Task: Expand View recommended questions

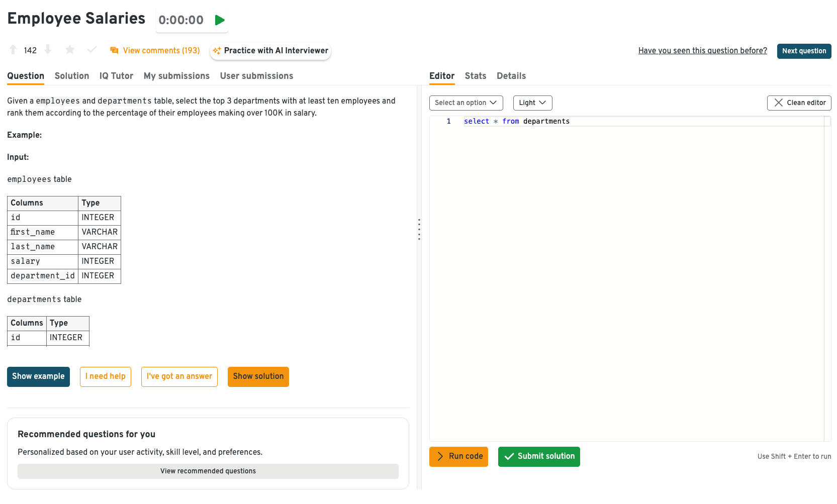Action: pyautogui.click(x=208, y=471)
